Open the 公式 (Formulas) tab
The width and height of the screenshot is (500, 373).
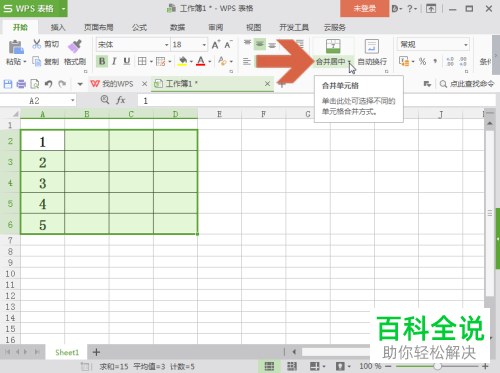[139, 27]
